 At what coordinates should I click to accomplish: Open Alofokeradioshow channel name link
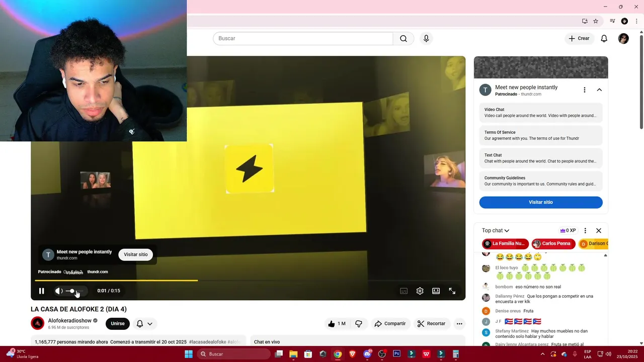70,321
